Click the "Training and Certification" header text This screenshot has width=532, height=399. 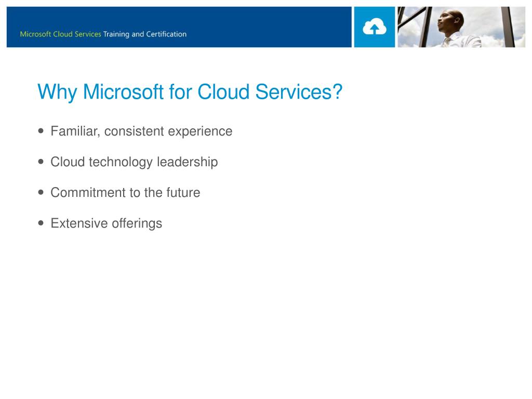tap(145, 34)
